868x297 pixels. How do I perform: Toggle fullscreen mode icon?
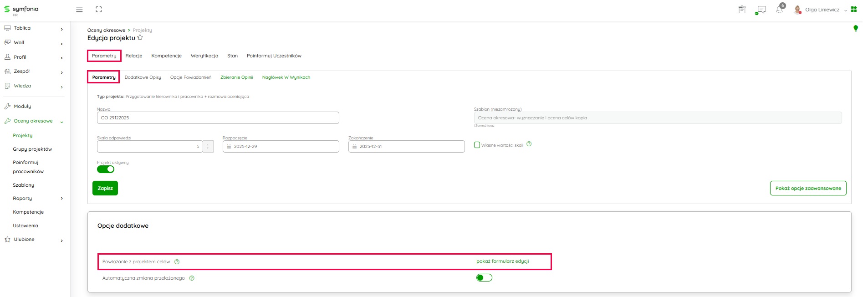(99, 10)
